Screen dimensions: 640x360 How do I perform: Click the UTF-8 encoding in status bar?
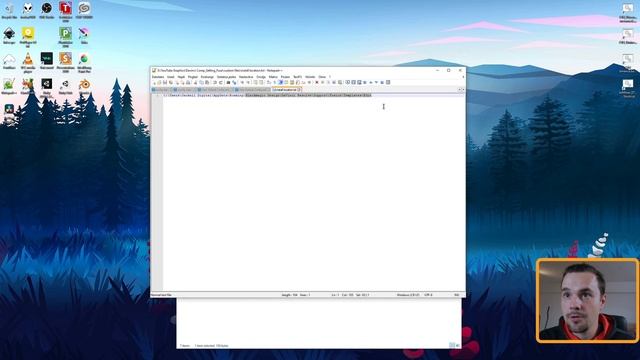point(428,295)
